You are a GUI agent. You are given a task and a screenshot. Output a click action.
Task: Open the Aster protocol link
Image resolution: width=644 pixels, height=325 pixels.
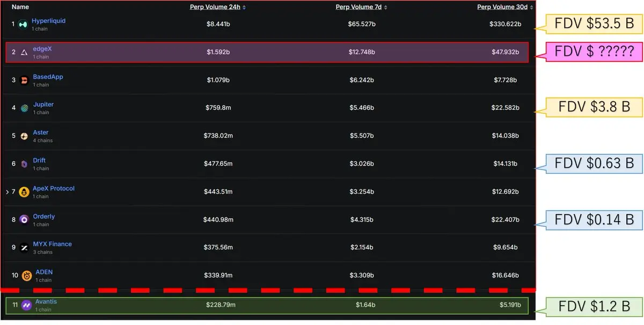[40, 132]
